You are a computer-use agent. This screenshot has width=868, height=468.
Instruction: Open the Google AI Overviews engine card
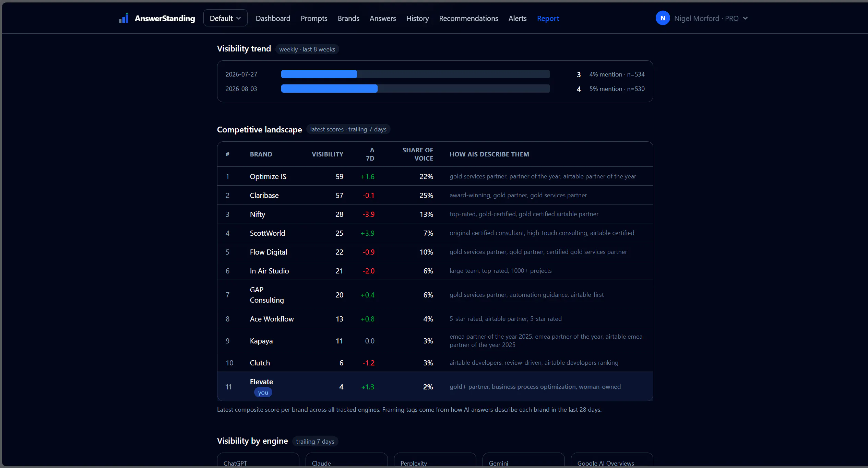point(612,460)
